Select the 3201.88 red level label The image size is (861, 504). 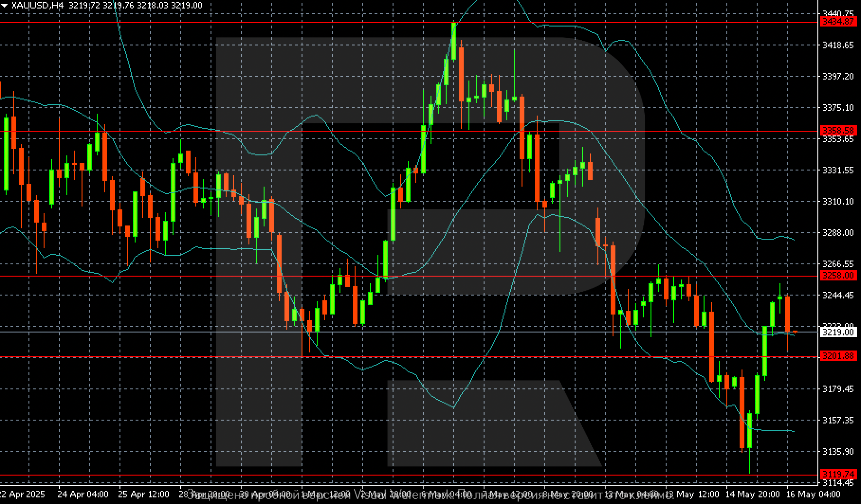click(x=838, y=356)
